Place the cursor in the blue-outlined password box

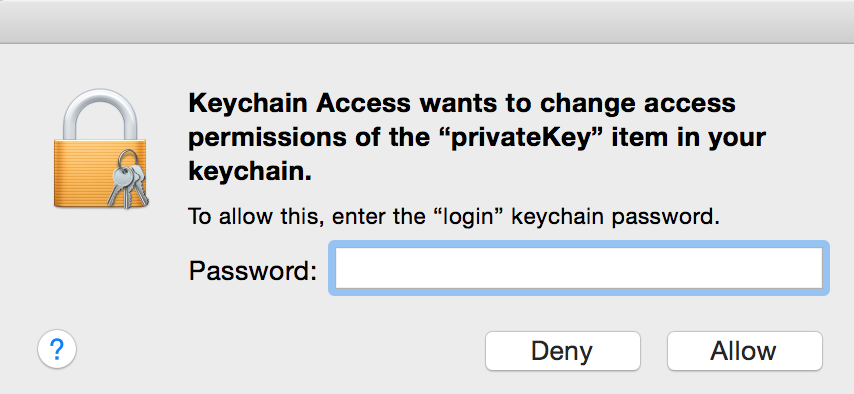click(578, 268)
